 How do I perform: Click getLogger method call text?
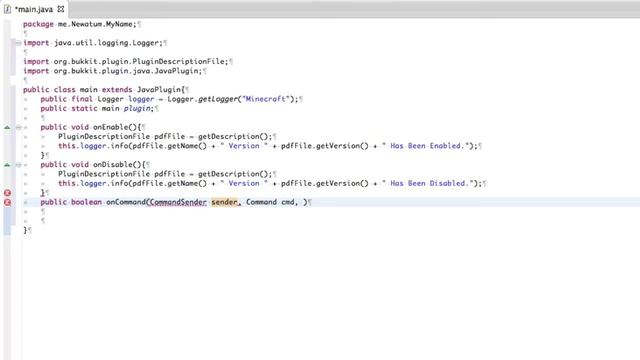tap(218, 99)
